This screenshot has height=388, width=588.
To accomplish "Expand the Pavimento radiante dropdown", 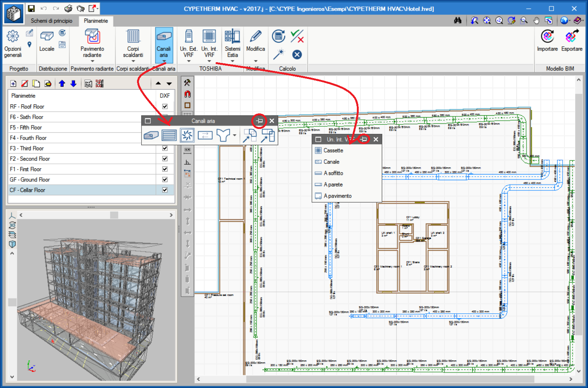I will (92, 61).
